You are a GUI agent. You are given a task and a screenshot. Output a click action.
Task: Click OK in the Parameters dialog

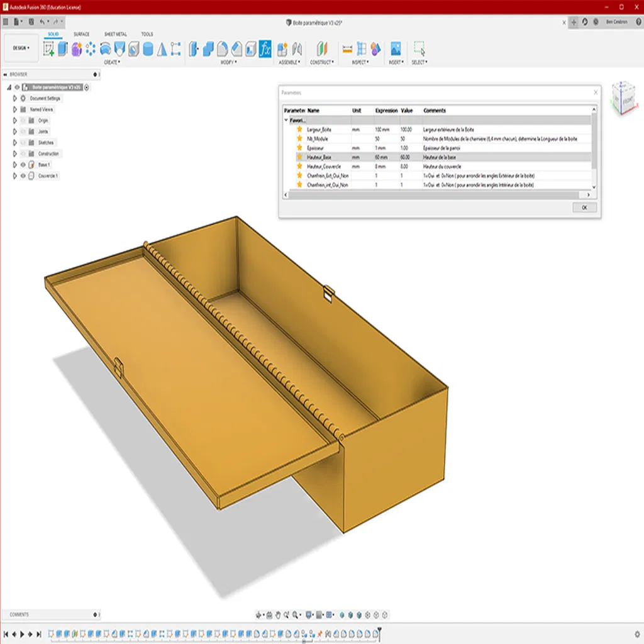[x=584, y=208]
